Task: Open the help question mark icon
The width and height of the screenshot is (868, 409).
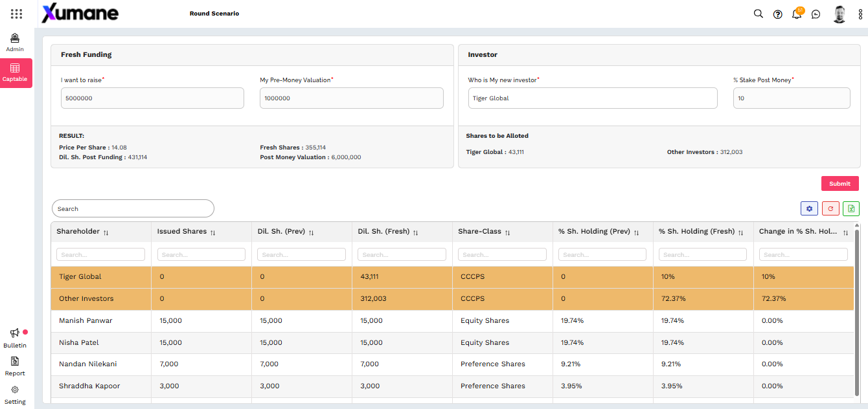Action: (x=778, y=14)
